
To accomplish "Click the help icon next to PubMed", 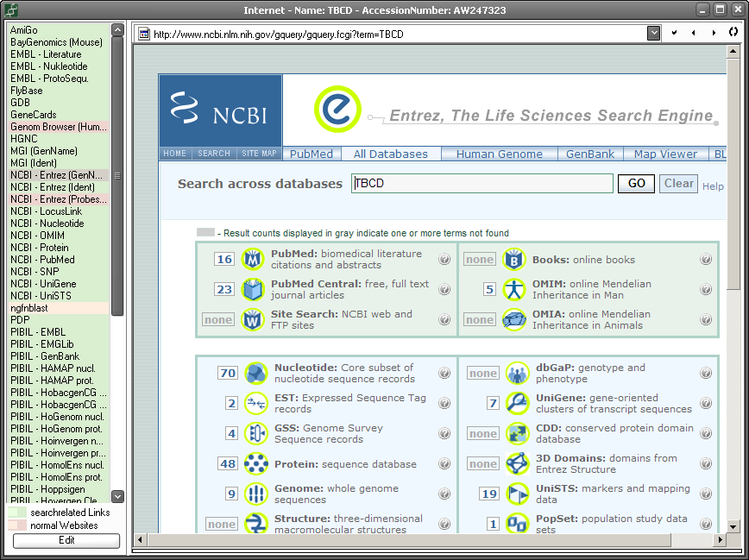I will click(444, 260).
